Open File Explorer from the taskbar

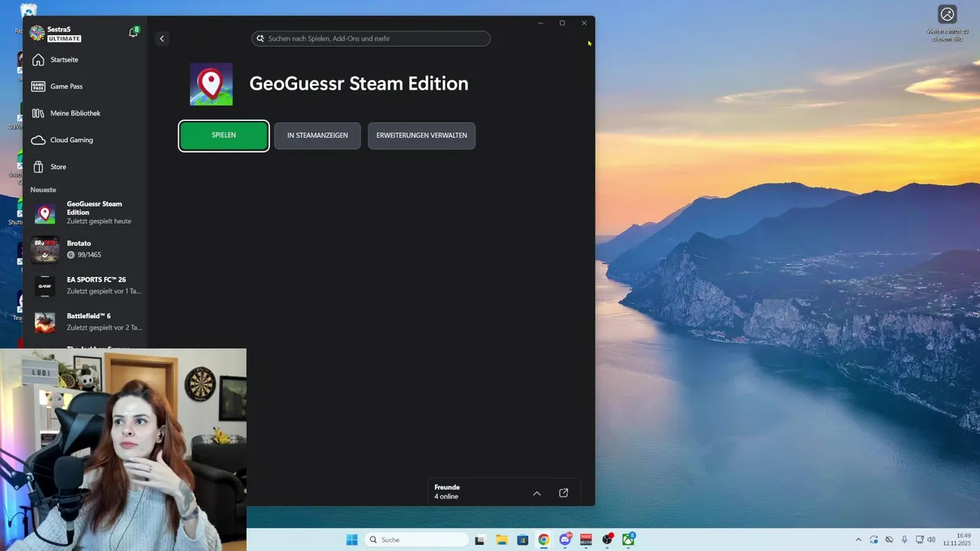pos(501,540)
